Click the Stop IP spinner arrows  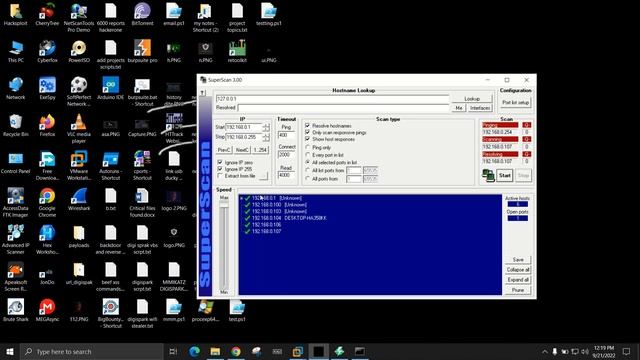point(266,137)
